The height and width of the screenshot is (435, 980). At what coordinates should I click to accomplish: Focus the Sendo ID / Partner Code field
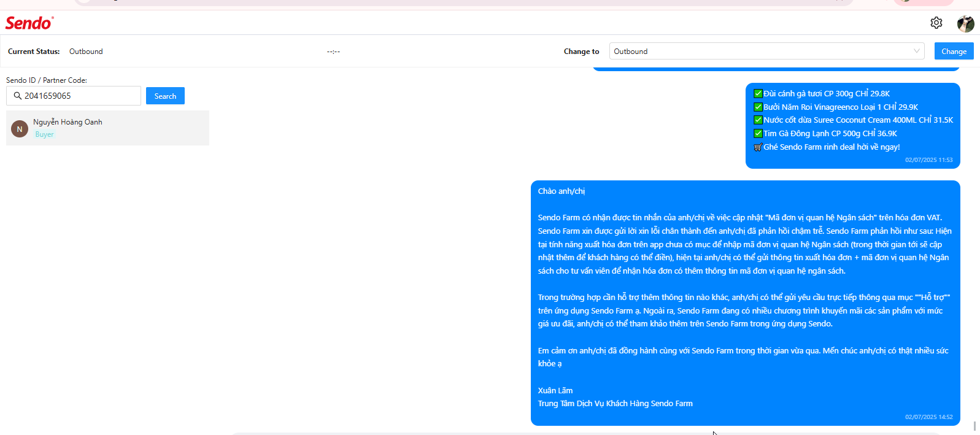(x=74, y=96)
